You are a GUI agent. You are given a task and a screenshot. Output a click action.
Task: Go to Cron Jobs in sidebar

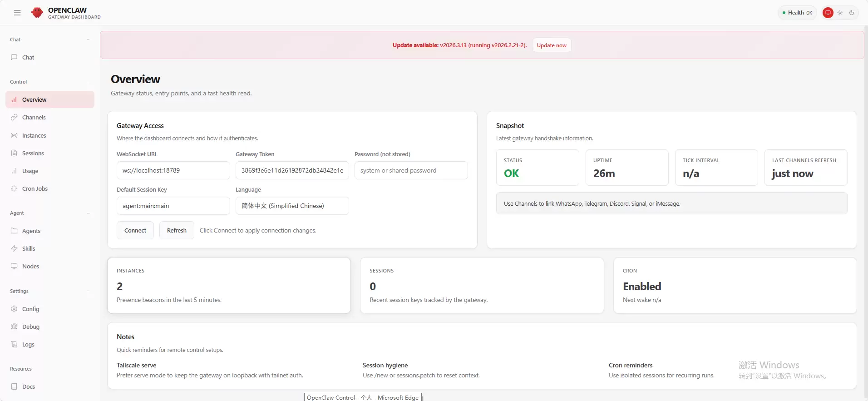coord(35,188)
